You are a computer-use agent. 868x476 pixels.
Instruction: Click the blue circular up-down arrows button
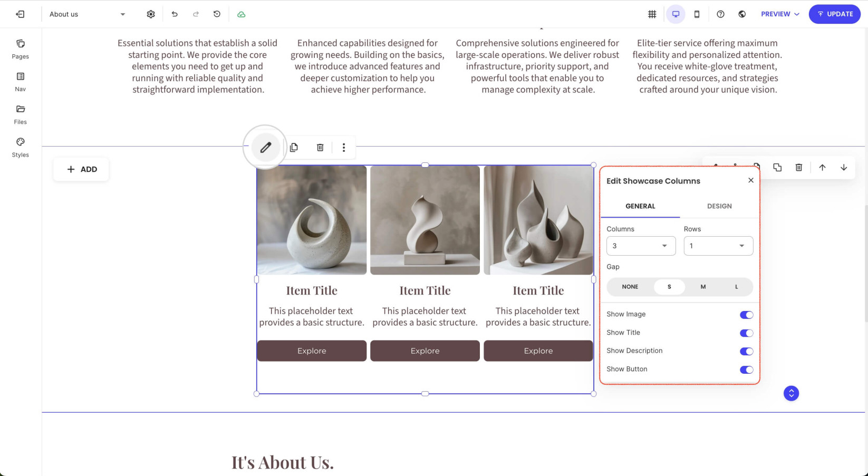791,393
